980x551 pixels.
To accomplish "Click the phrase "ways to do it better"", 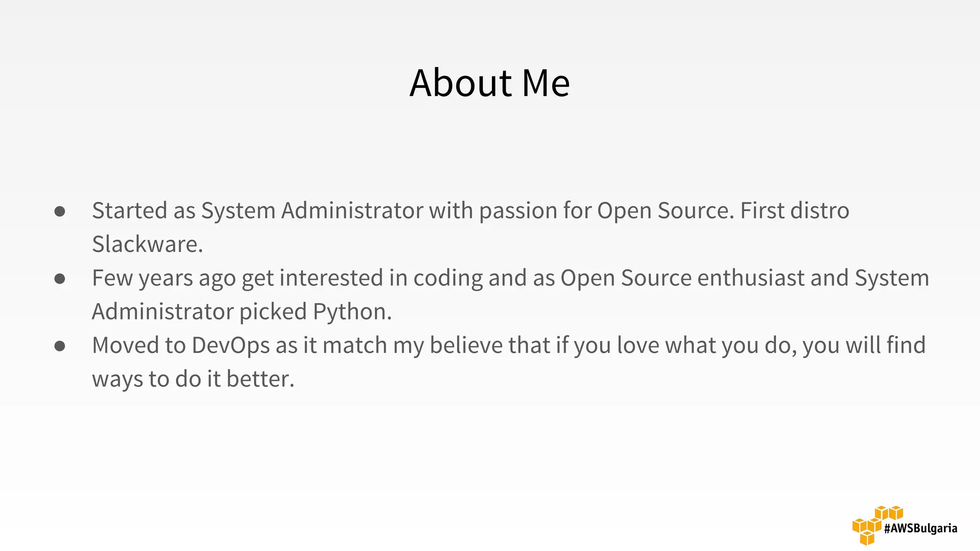I will click(x=192, y=379).
